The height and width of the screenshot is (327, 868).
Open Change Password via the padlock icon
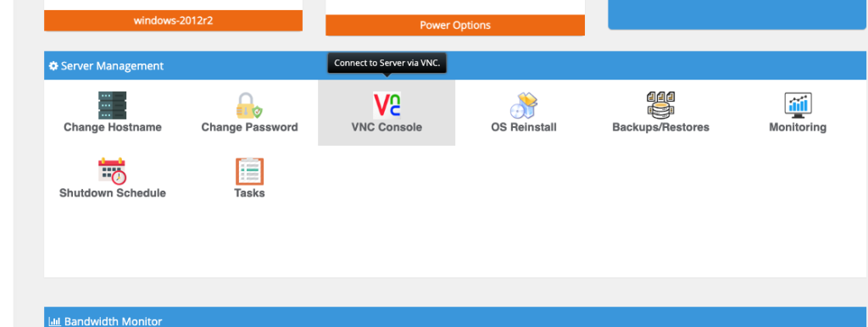250,105
